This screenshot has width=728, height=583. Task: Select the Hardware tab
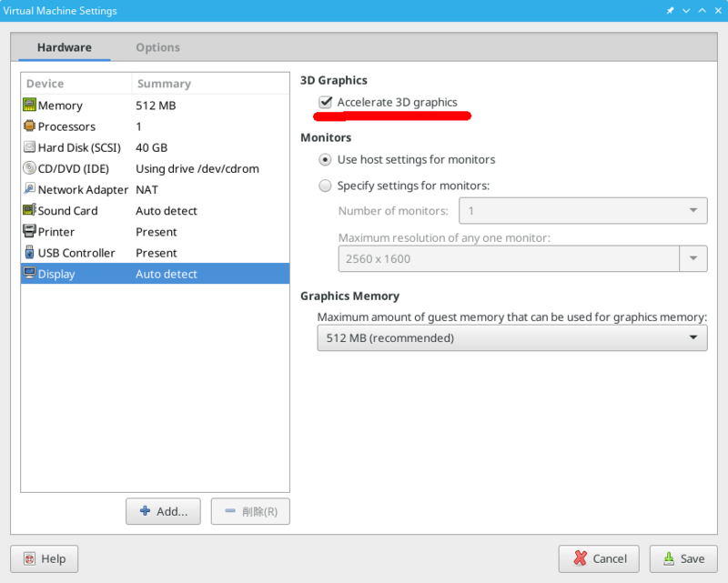64,47
